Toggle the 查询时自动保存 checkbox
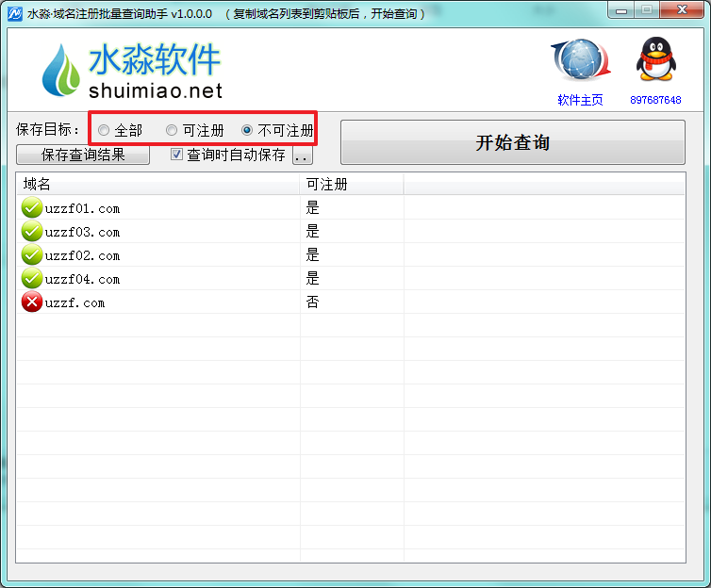 click(176, 155)
